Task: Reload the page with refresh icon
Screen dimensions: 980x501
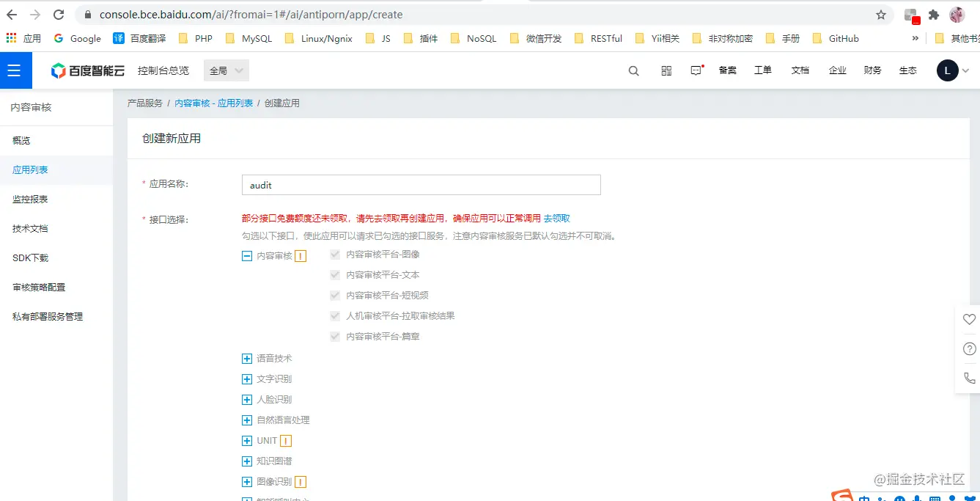Action: (59, 15)
